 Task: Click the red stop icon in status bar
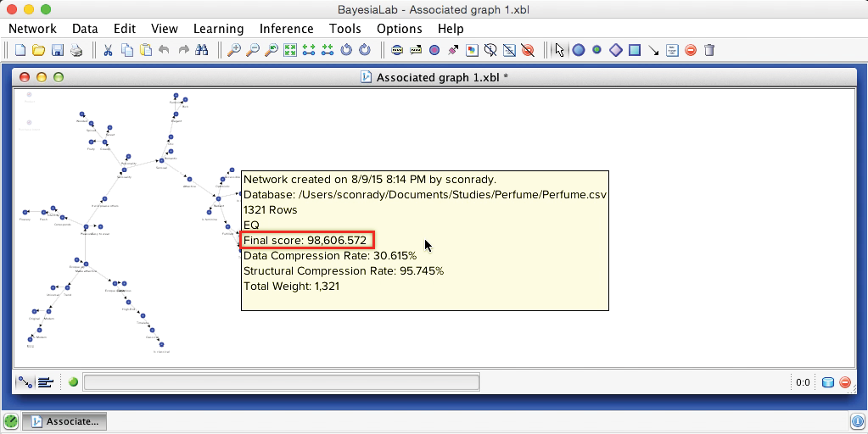click(845, 382)
